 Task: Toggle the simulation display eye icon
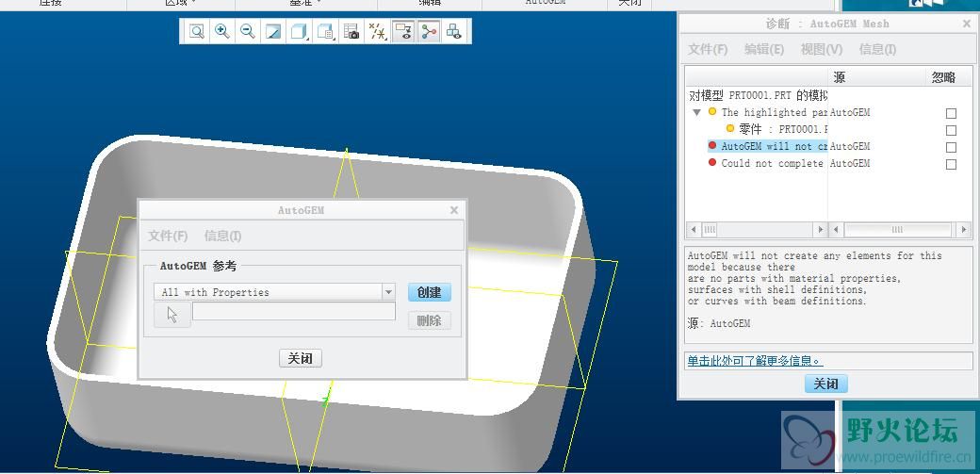[x=403, y=31]
